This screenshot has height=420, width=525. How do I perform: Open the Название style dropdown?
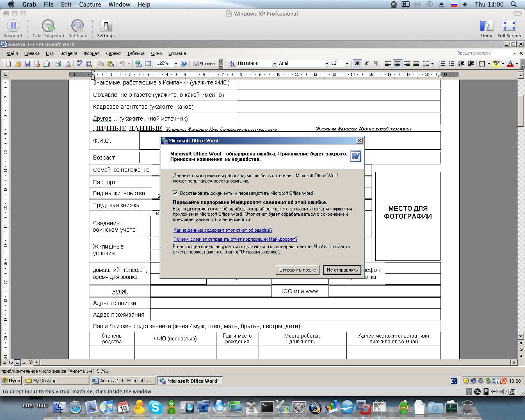coord(274,64)
